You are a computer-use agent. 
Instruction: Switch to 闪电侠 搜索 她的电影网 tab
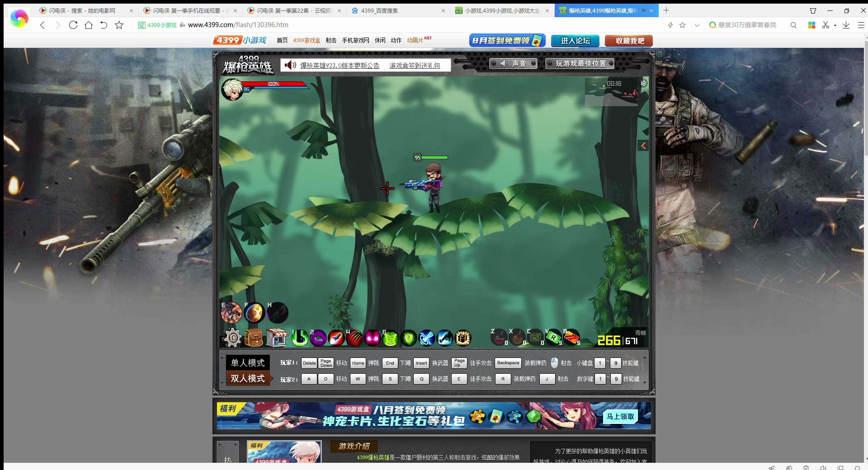(86, 10)
